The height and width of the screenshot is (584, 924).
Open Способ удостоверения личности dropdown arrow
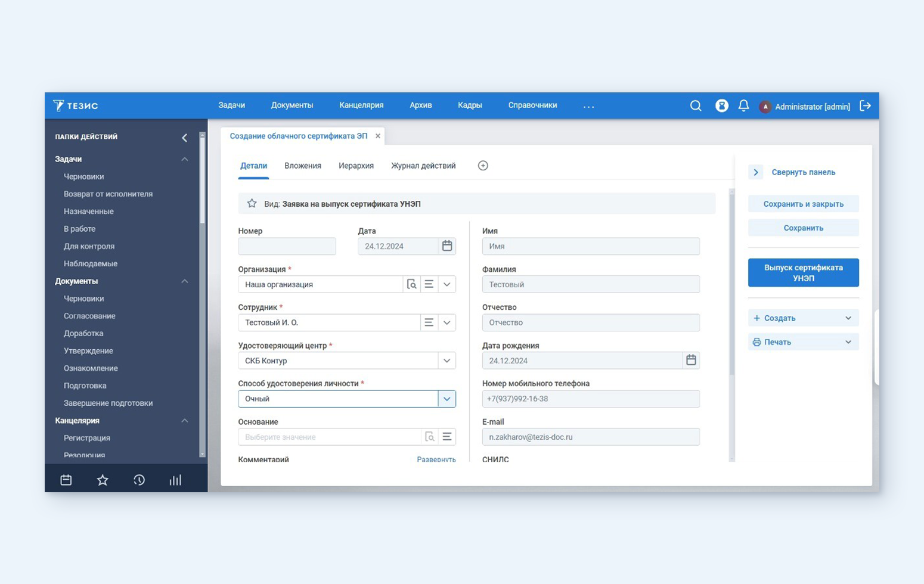(x=447, y=399)
